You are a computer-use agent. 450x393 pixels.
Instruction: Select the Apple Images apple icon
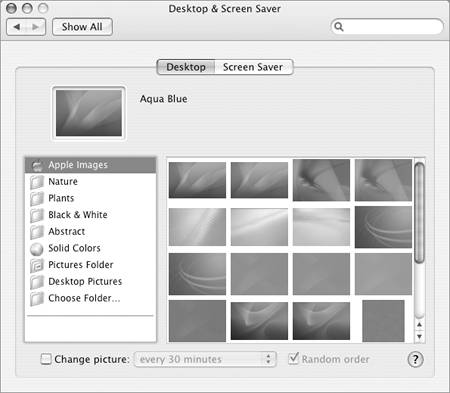pyautogui.click(x=37, y=165)
